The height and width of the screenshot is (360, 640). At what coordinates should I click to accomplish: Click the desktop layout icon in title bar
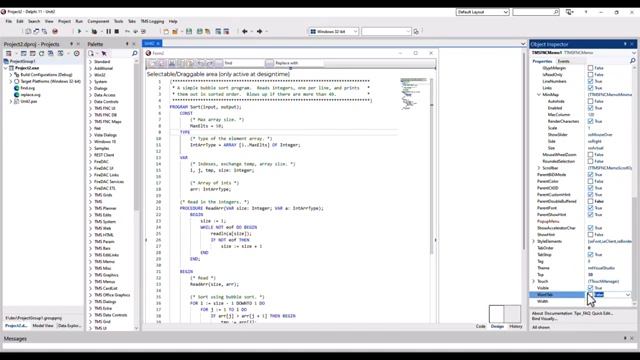570,12
